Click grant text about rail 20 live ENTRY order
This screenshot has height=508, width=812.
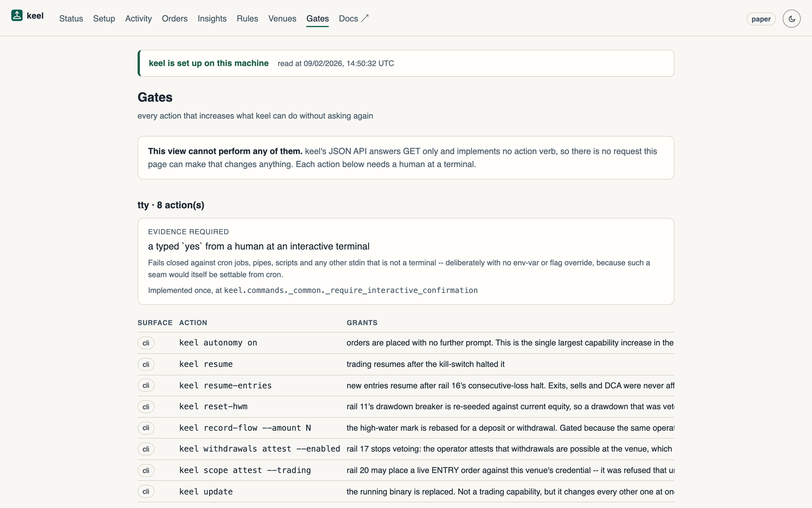point(510,470)
